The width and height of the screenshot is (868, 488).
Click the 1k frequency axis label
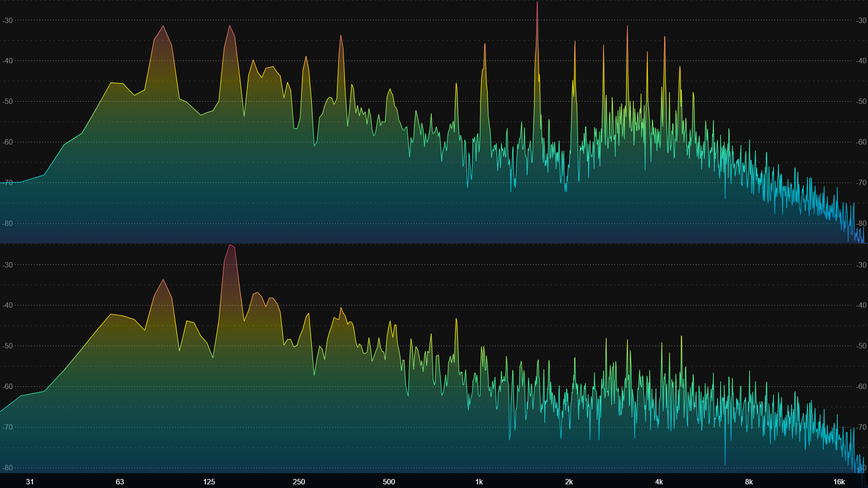[x=479, y=482]
